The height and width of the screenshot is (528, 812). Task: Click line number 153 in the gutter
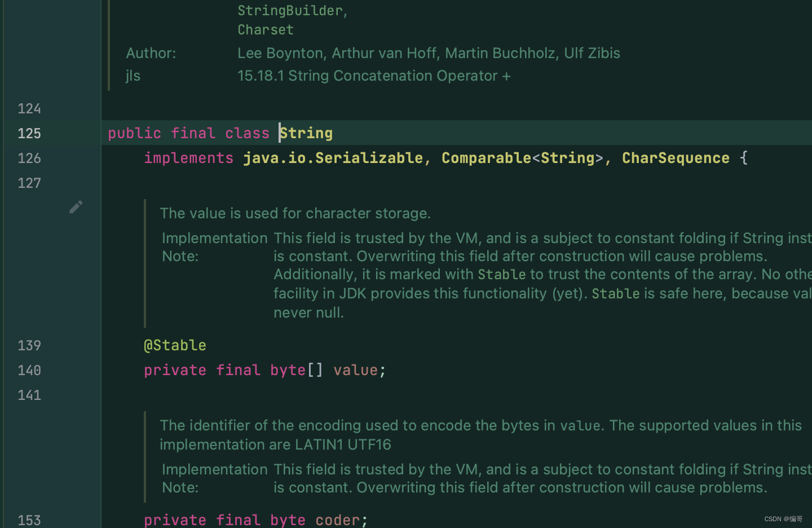29,520
